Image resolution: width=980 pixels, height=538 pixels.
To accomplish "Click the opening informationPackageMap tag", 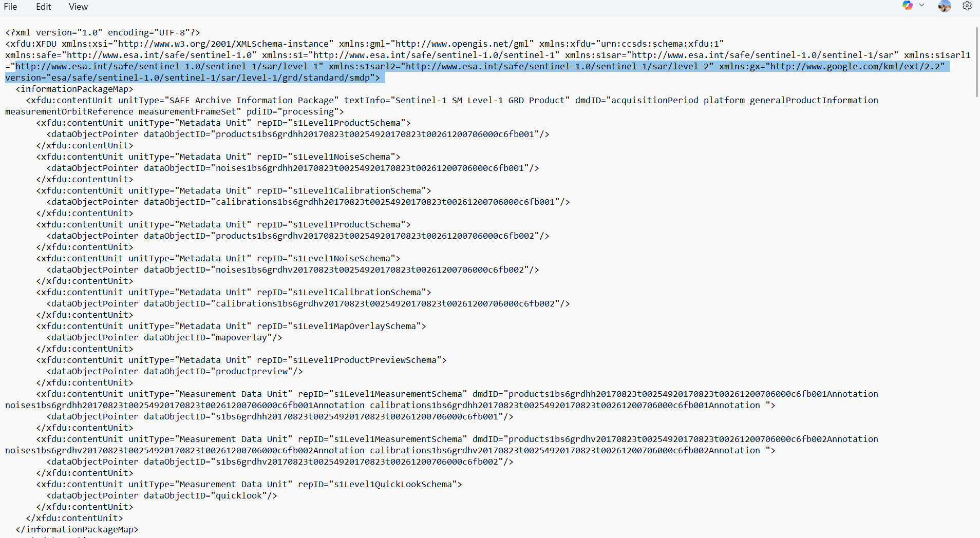I will pos(74,89).
